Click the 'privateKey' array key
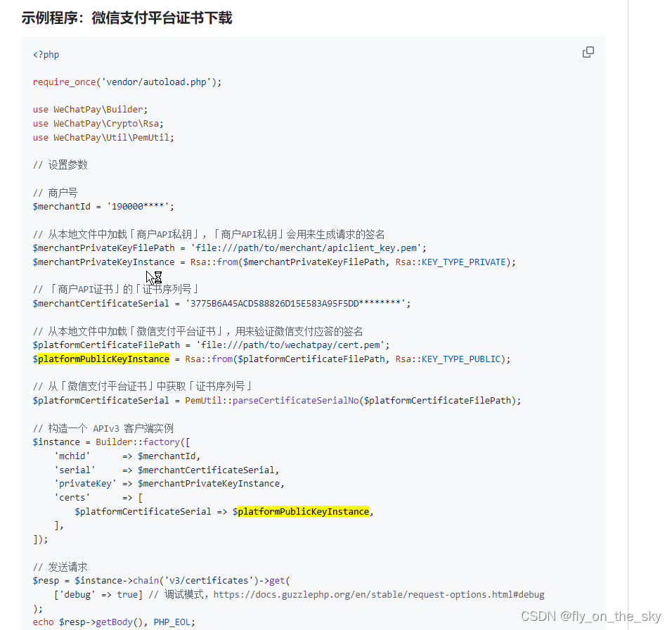 pyautogui.click(x=86, y=483)
